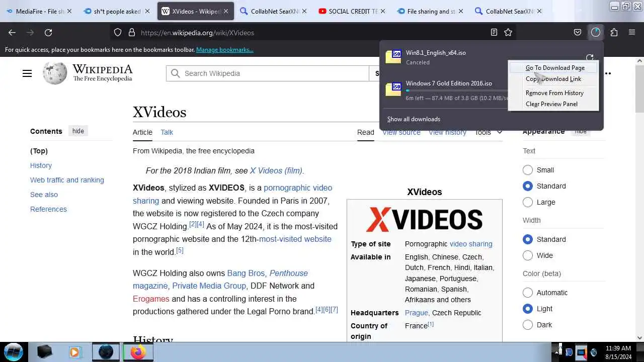Click the URL address bar
The height and width of the screenshot is (362, 644).
pos(312,32)
